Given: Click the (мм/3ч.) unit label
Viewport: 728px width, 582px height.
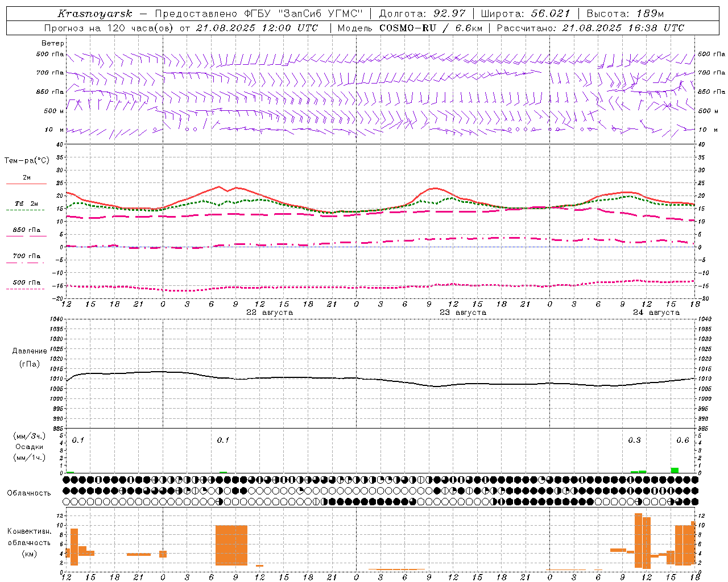Looking at the screenshot, I should (x=30, y=436).
